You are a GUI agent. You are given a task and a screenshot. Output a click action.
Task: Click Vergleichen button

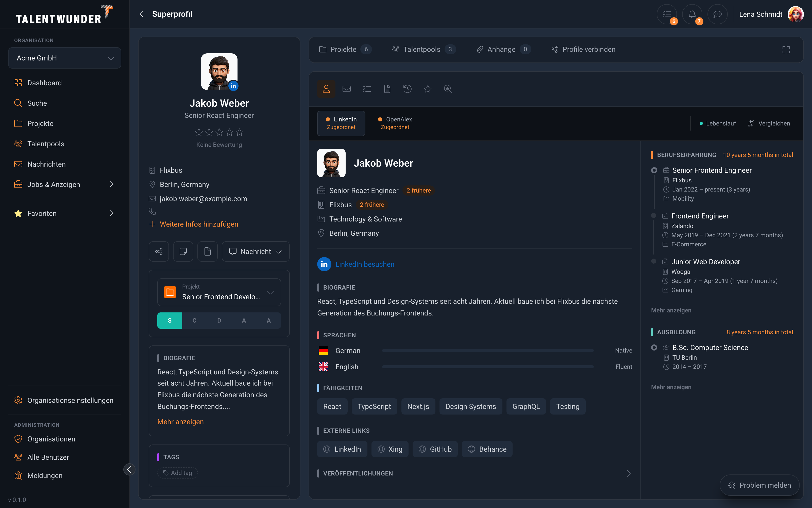pyautogui.click(x=769, y=123)
